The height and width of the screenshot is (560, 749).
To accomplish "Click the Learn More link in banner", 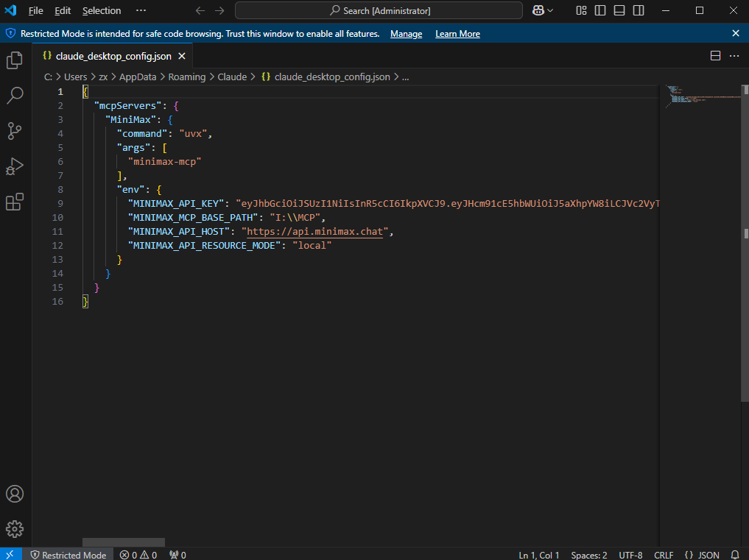I will [457, 34].
